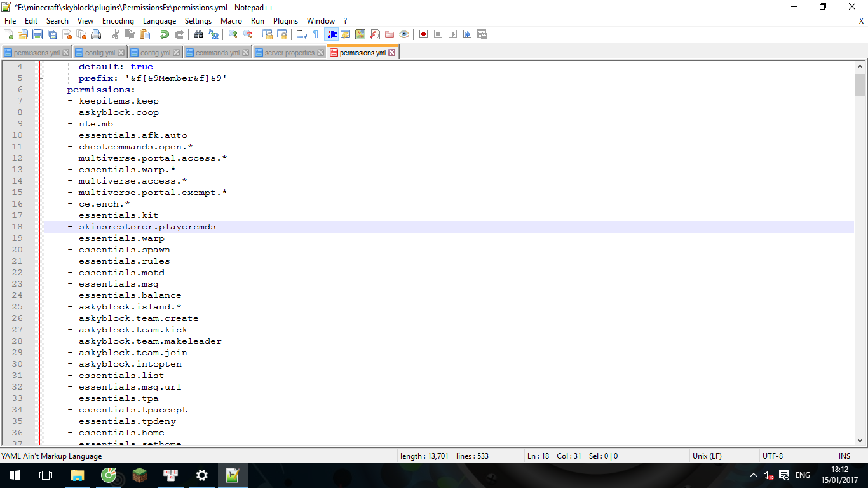This screenshot has height=488, width=868.
Task: Create a new file with the New toolbar icon
Action: [9, 34]
